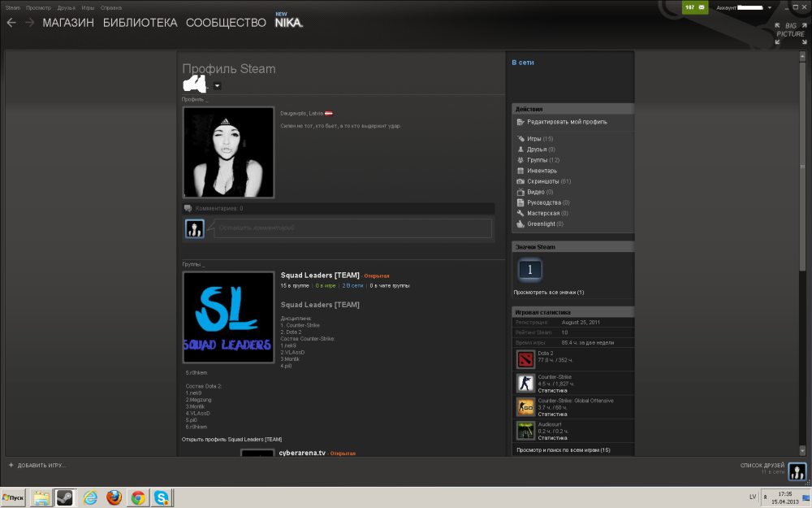Show hidden tray icons arrow
812x508 pixels.
(765, 497)
